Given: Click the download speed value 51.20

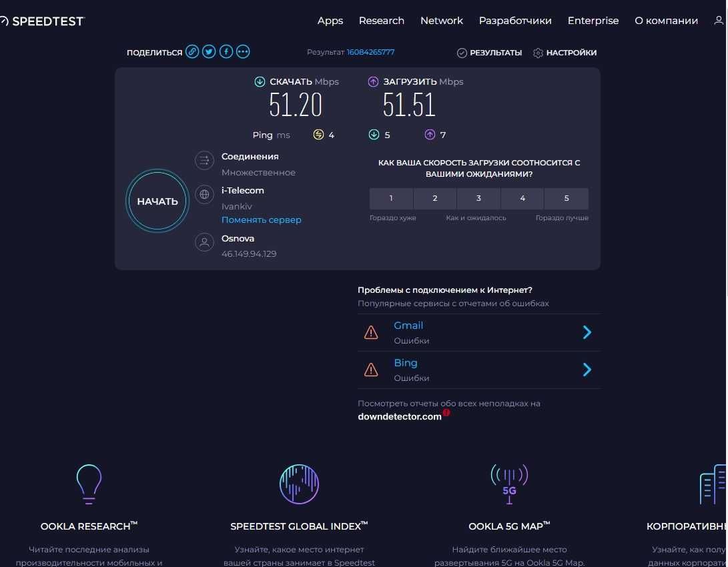Looking at the screenshot, I should pyautogui.click(x=296, y=105).
